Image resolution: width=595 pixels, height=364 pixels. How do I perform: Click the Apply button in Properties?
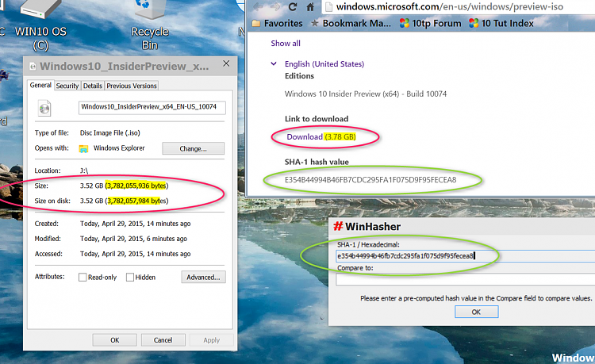pyautogui.click(x=211, y=340)
